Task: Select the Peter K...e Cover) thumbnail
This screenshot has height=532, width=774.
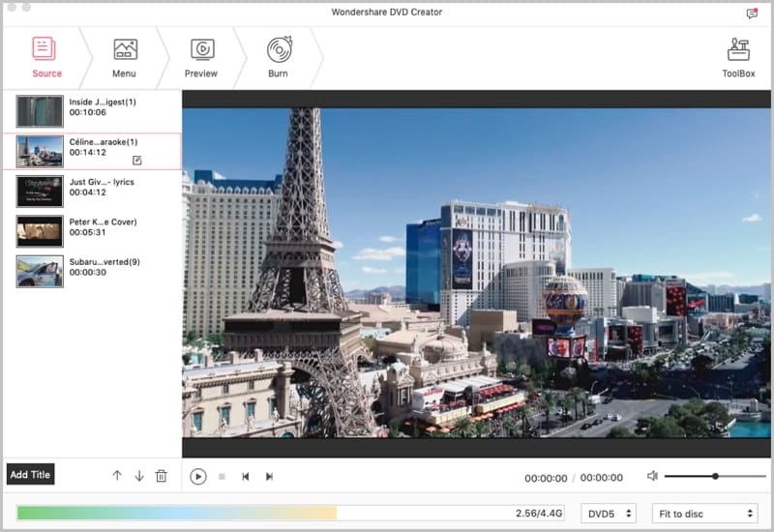Action: point(40,231)
